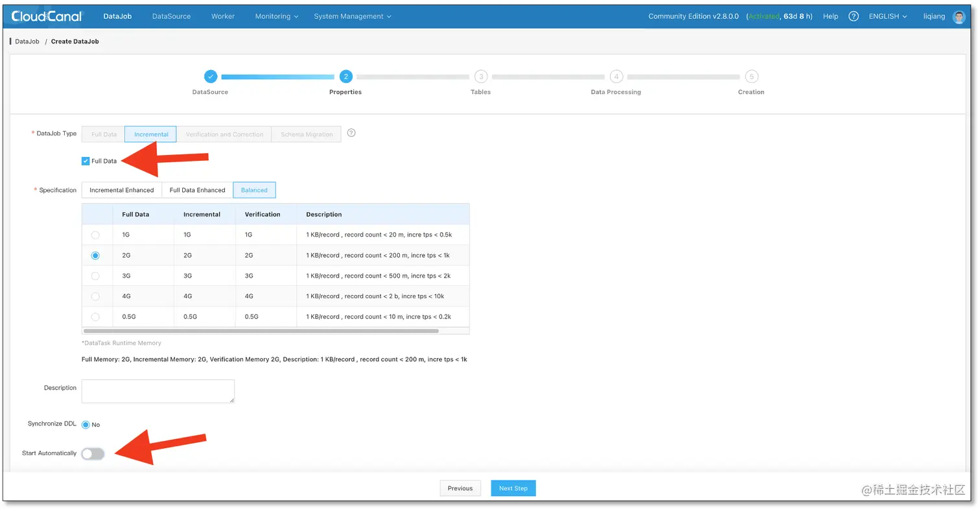Click the '*DataTask Runtime Memory' note
Image resolution: width=980 pixels, height=511 pixels.
click(x=121, y=343)
